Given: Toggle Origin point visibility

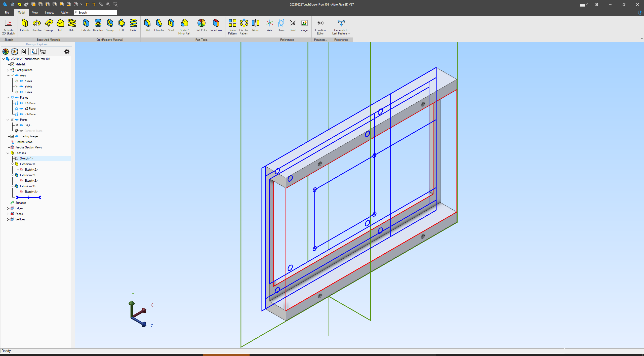Looking at the screenshot, I should (21, 125).
